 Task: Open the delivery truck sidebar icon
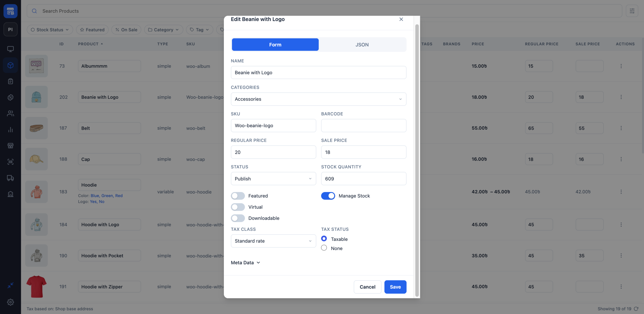10,178
